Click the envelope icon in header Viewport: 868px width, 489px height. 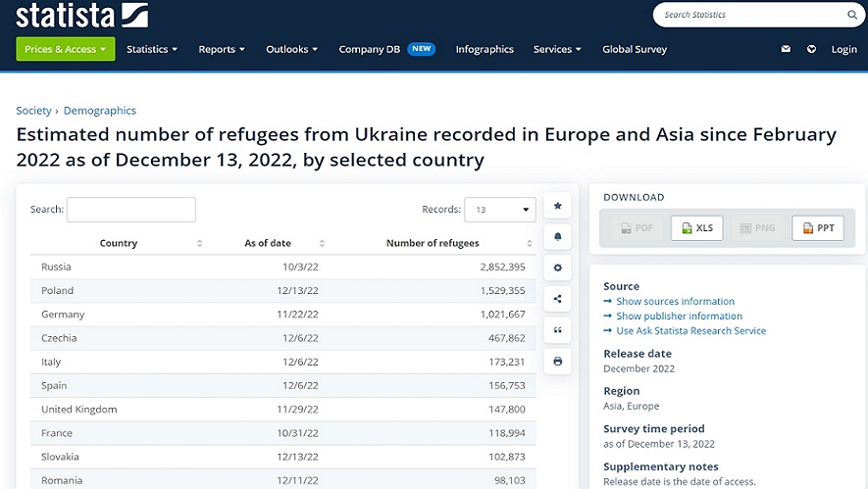click(786, 49)
